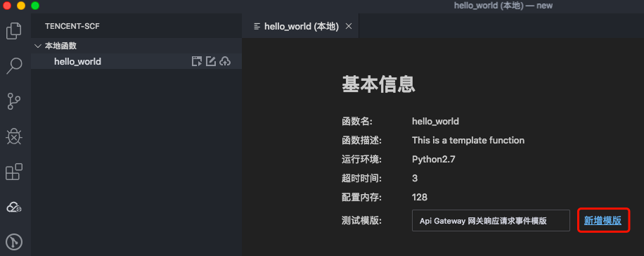Click the edit pencil icon next to hello_world
This screenshot has width=644, height=256.
211,62
